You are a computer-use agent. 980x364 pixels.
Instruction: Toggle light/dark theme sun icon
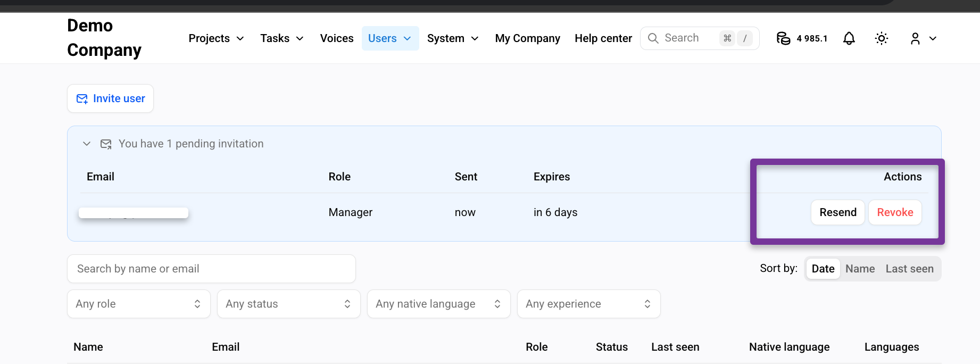pos(882,38)
